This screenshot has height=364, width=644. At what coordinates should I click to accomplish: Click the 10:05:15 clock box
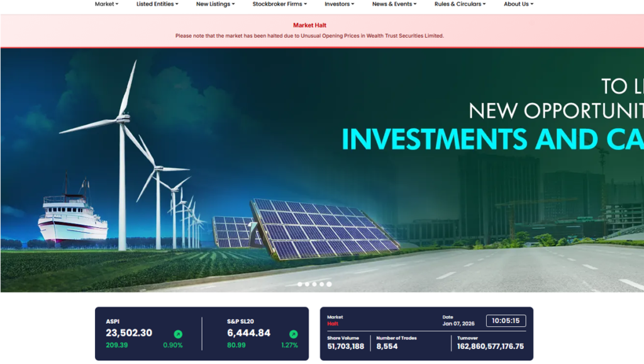point(506,321)
